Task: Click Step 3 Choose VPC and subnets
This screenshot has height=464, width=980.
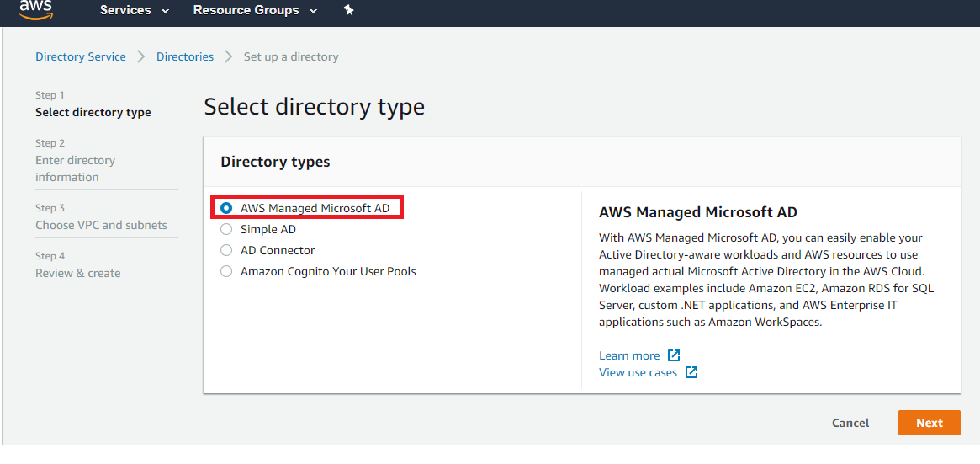Action: (101, 225)
